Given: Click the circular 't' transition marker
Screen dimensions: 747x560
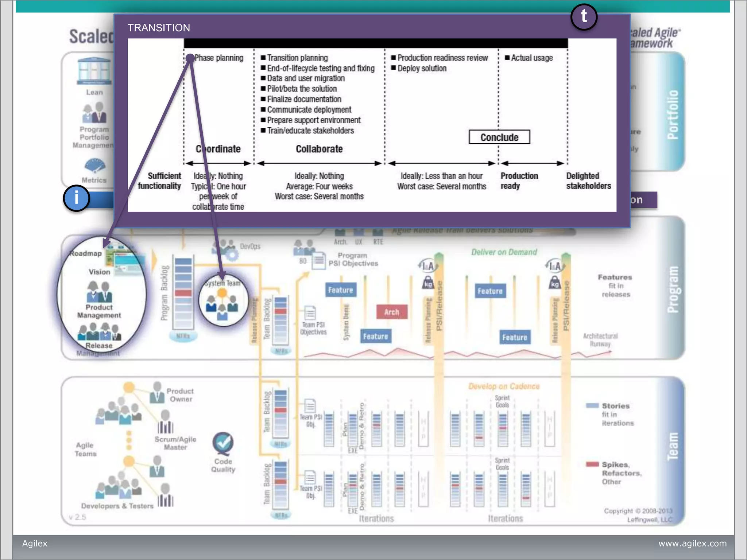Looking at the screenshot, I should point(584,17).
